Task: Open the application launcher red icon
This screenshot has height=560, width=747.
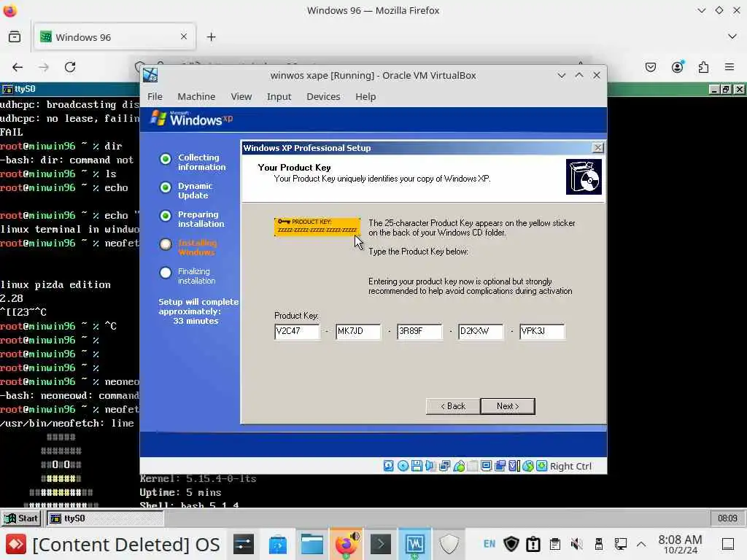Action: [x=16, y=544]
